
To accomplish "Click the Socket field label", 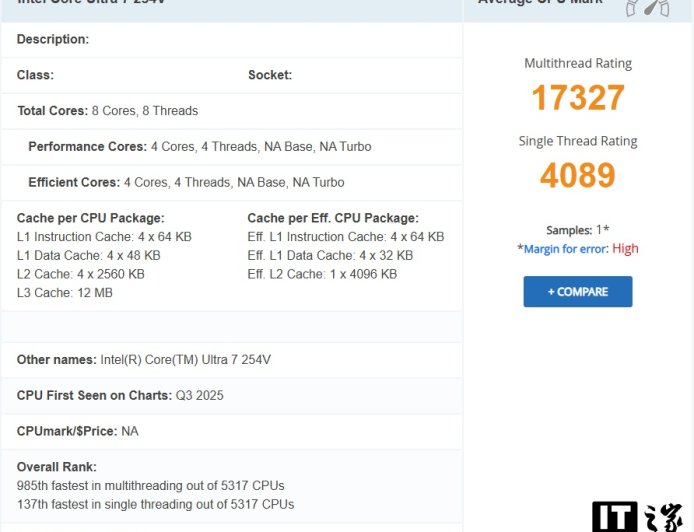I will [x=270, y=75].
